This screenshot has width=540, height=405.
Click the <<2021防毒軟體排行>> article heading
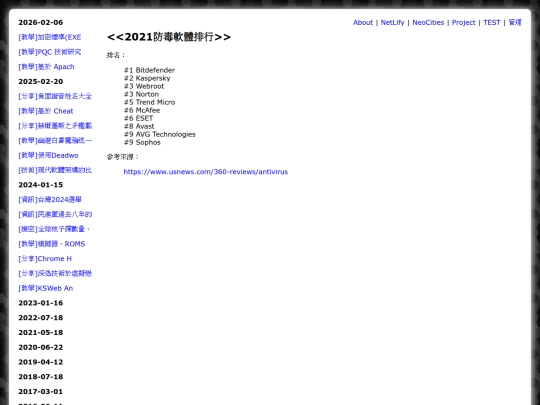(x=169, y=37)
